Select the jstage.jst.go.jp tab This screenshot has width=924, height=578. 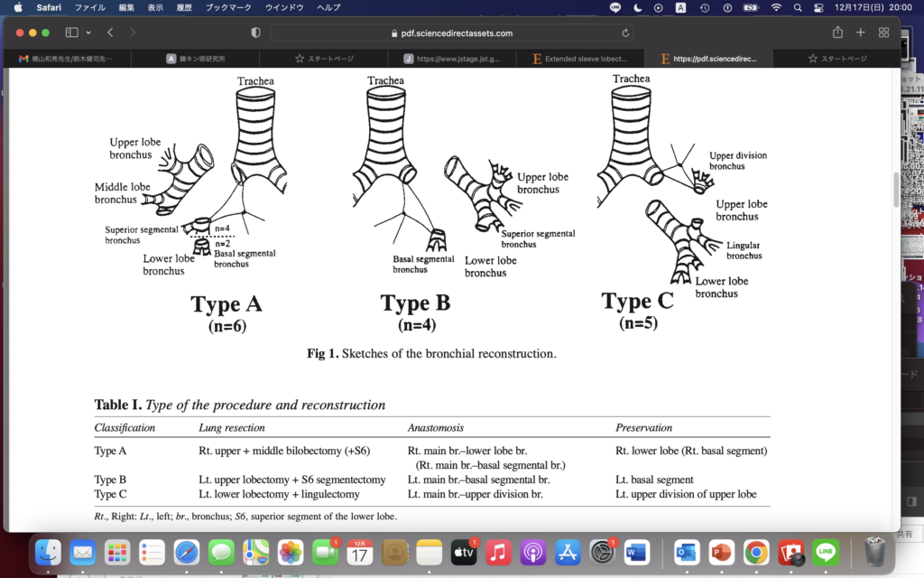[456, 59]
